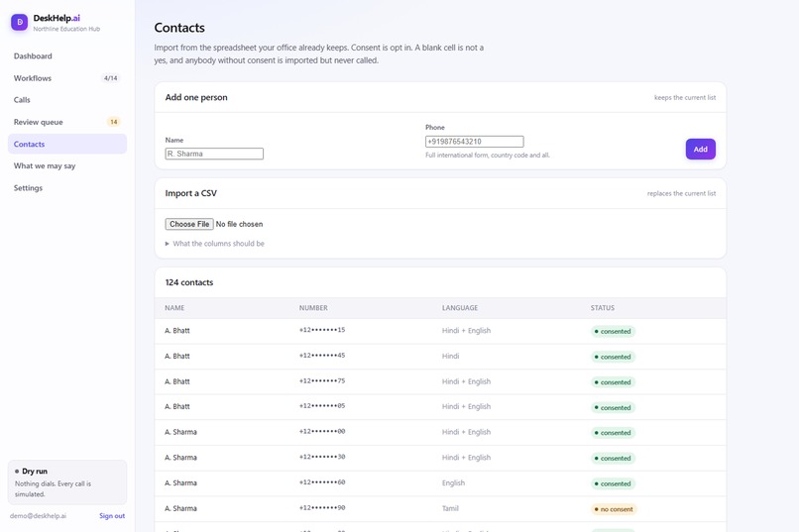
Task: Click the NUMBER column header
Action: coord(313,308)
